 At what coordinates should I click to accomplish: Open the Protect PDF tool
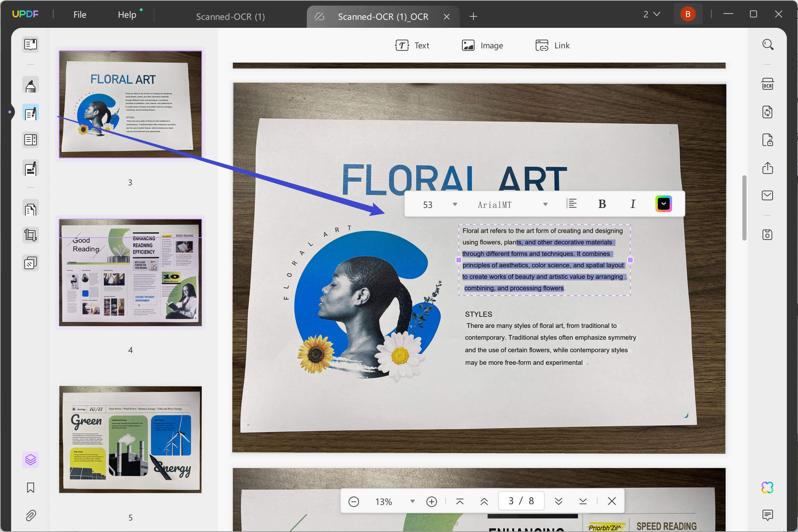click(767, 140)
